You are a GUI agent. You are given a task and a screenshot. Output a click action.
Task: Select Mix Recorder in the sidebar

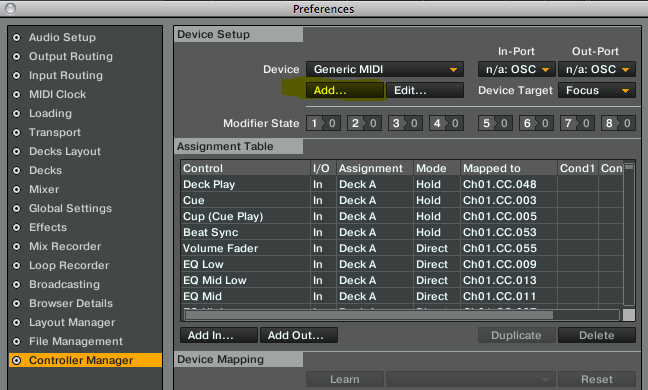pos(85,246)
